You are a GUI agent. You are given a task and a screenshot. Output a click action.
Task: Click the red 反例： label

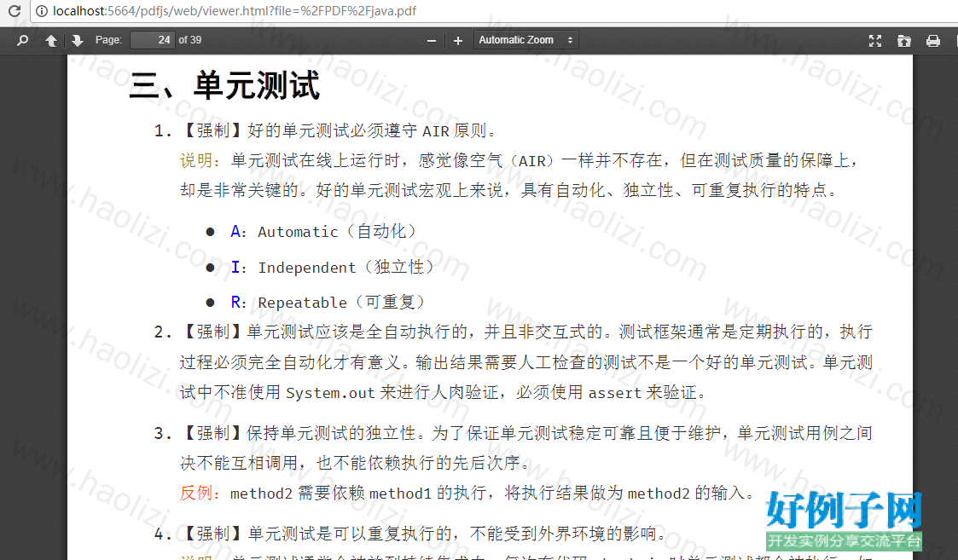coord(200,493)
